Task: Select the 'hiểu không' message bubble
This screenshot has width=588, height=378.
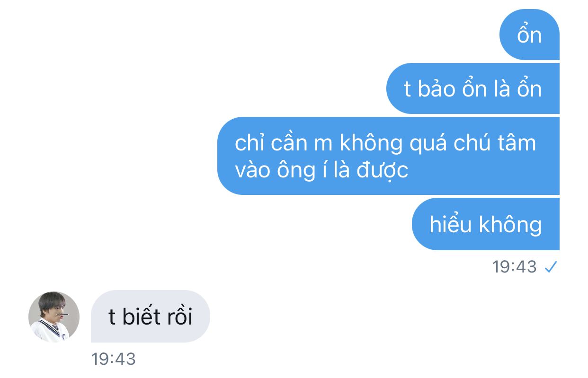Action: click(x=486, y=224)
